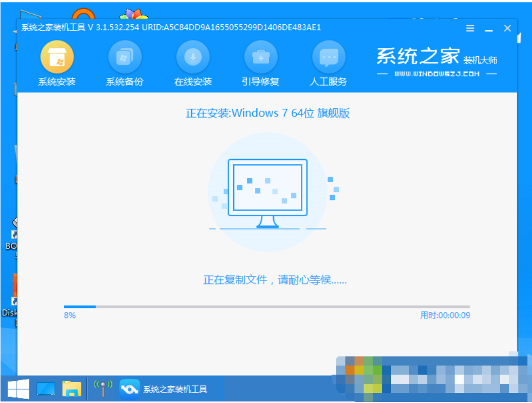Screen dimensions: 532x403
Task: Click the WWW.WINDOWSZJ.COM website text
Action: [x=437, y=74]
